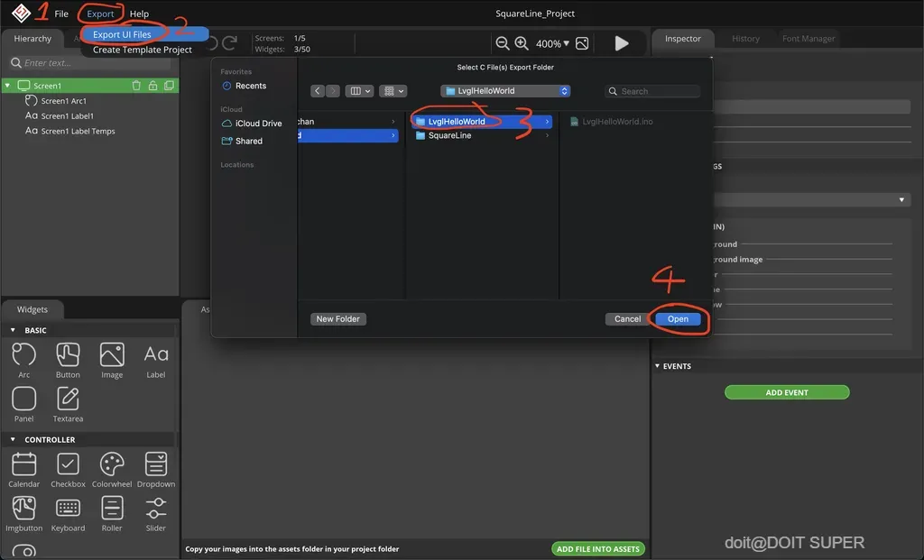
Task: Add a Roller widget
Action: pos(112,514)
